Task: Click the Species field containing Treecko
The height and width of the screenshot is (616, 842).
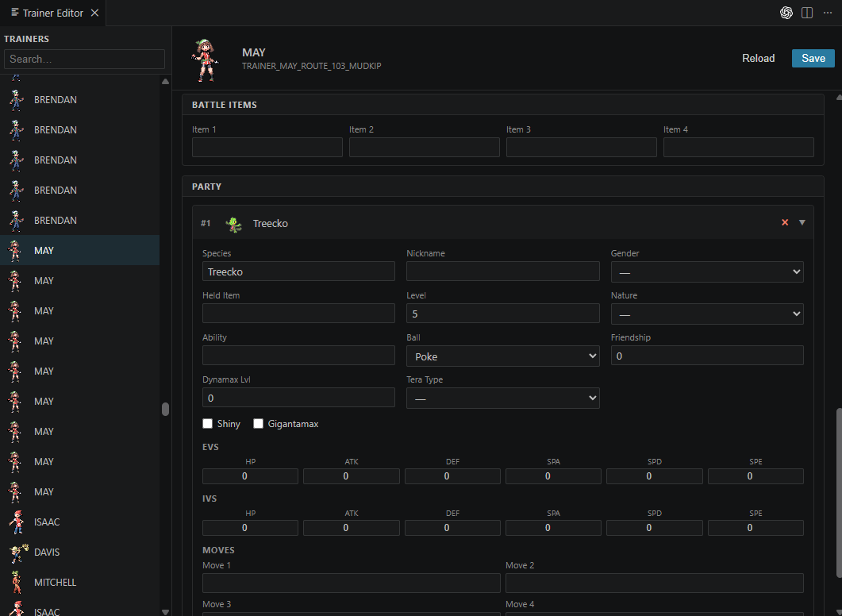Action: [298, 271]
